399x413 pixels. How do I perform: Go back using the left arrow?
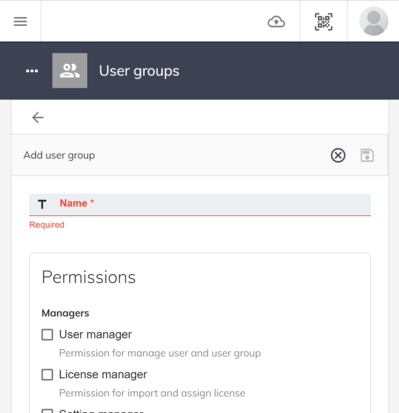[x=38, y=117]
